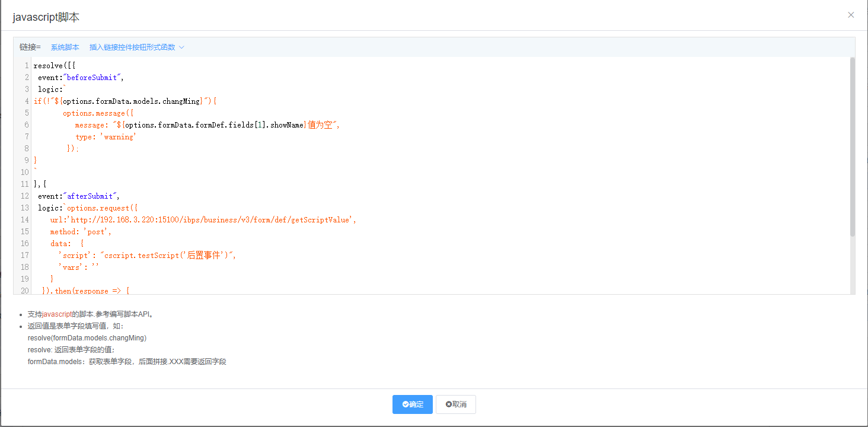Click the "afterSubmit" event string
868x427 pixels.
pyautogui.click(x=91, y=196)
